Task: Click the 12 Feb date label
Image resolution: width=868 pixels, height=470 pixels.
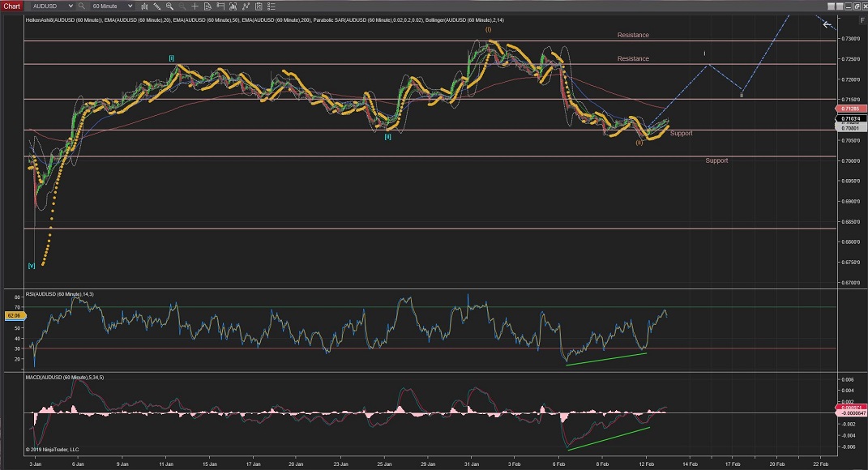Action: (646, 464)
